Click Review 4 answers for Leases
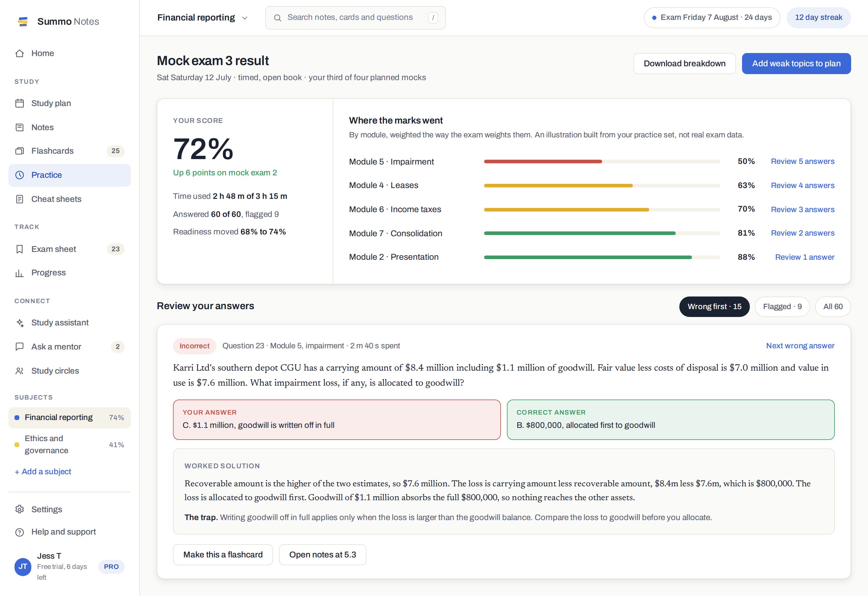The height and width of the screenshot is (596, 868). 803,186
